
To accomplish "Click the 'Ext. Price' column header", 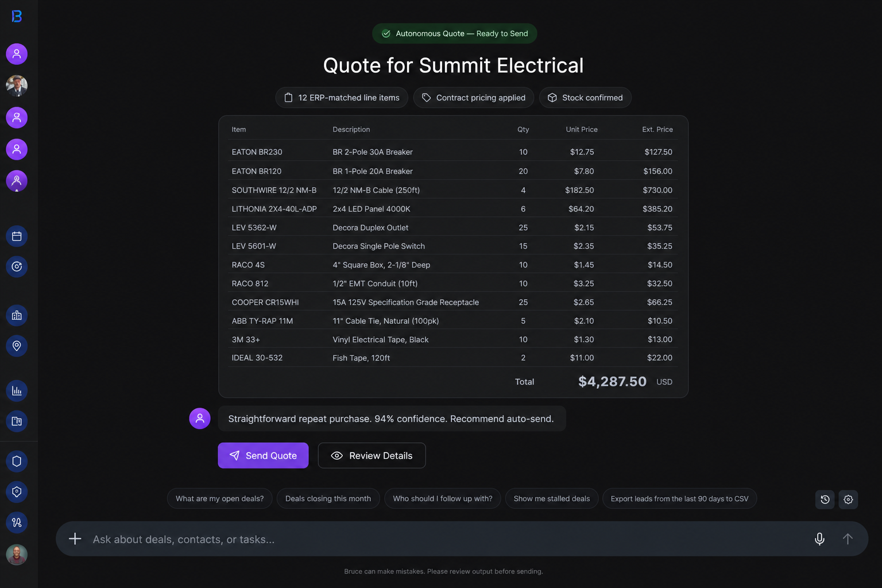I will click(x=657, y=130).
